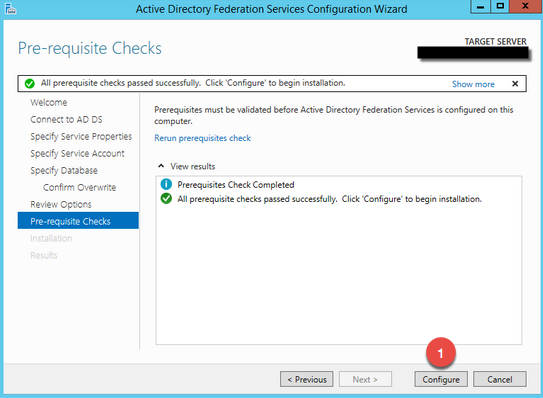Click the blue info icon in results
Image resolution: width=543 pixels, height=398 pixels.
pyautogui.click(x=166, y=184)
